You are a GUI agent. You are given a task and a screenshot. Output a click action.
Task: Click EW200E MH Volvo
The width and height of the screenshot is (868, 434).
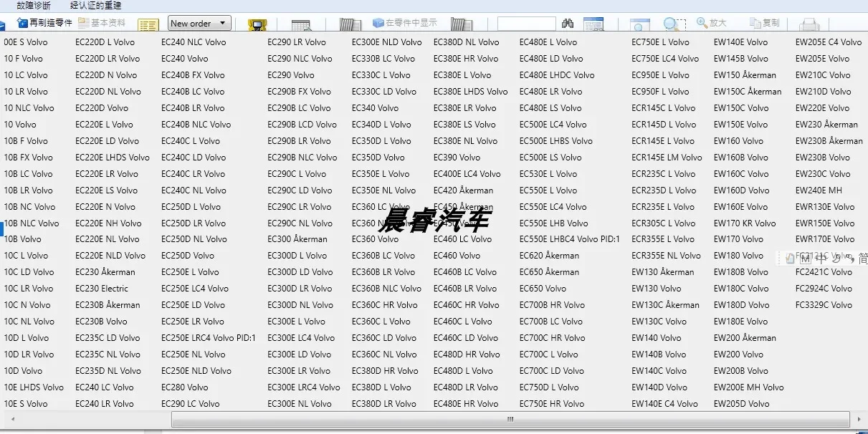(749, 387)
